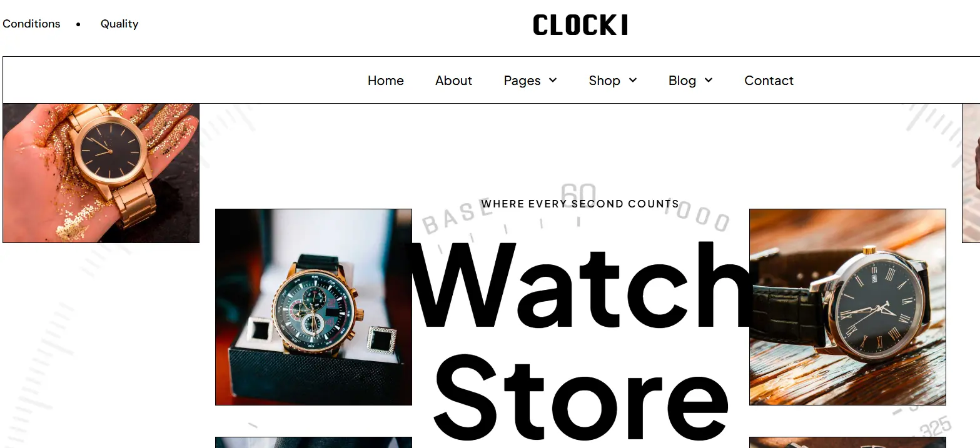Open the Contact page link
Image resolution: width=980 pixels, height=448 pixels.
769,81
